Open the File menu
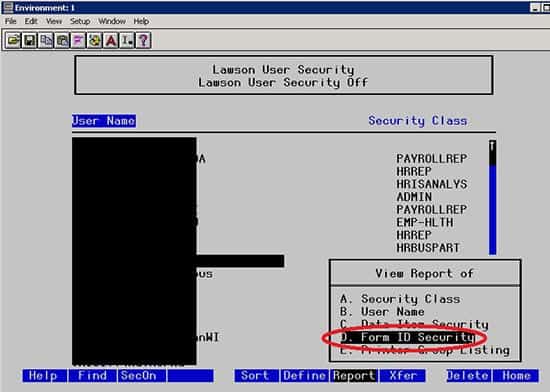The height and width of the screenshot is (392, 550). (x=11, y=21)
